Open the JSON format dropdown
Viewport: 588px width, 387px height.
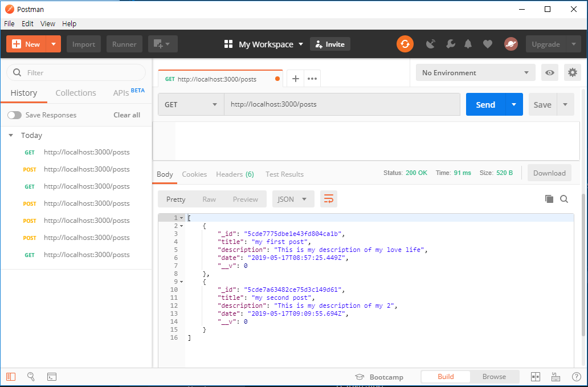coord(293,199)
